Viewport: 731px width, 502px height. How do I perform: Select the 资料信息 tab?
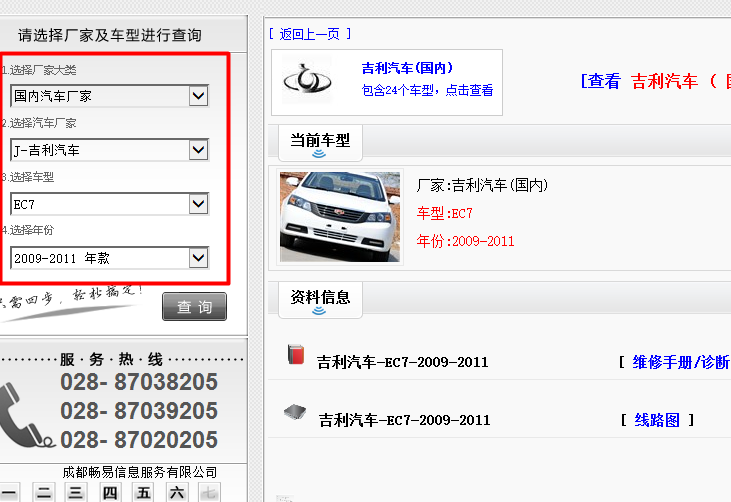tap(320, 299)
